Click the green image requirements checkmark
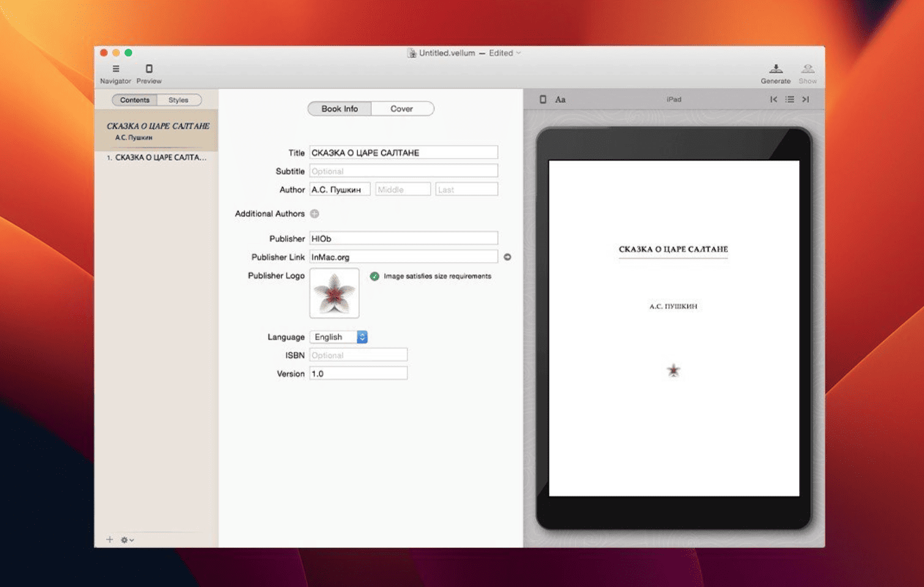This screenshot has width=924, height=587. pyautogui.click(x=374, y=276)
